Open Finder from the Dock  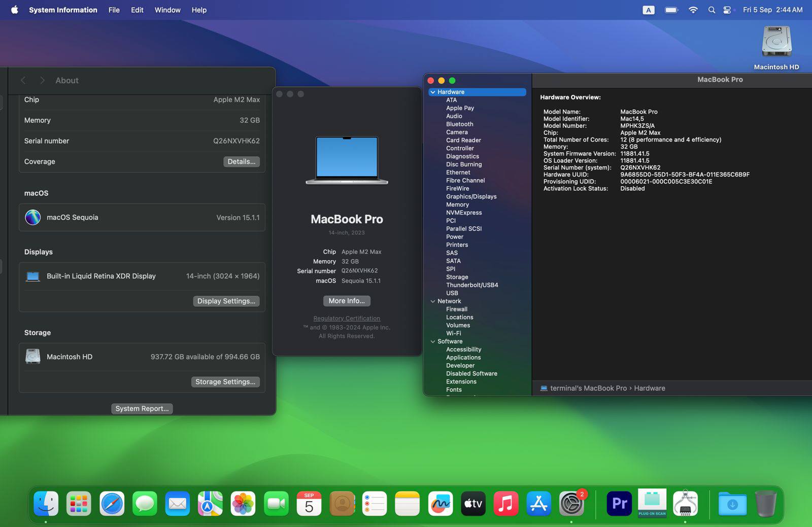pyautogui.click(x=46, y=504)
